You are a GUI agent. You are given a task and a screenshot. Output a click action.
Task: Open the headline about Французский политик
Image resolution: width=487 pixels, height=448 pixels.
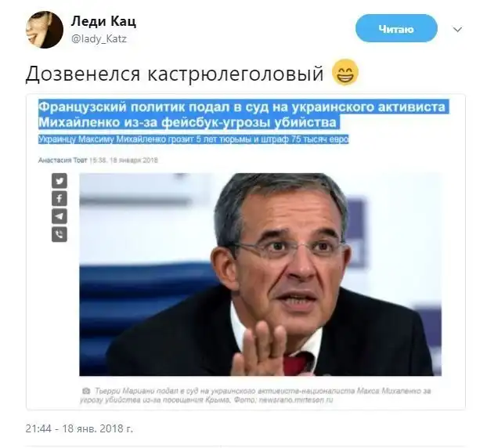(x=243, y=114)
